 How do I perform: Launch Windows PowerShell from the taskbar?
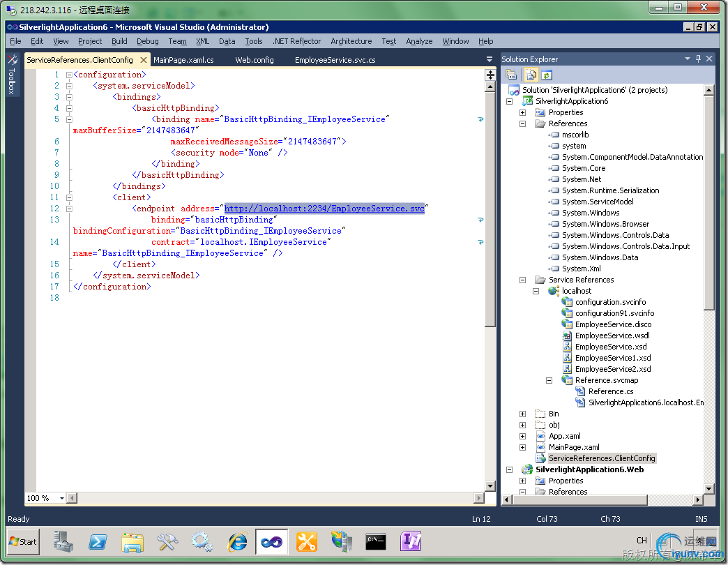pyautogui.click(x=98, y=541)
